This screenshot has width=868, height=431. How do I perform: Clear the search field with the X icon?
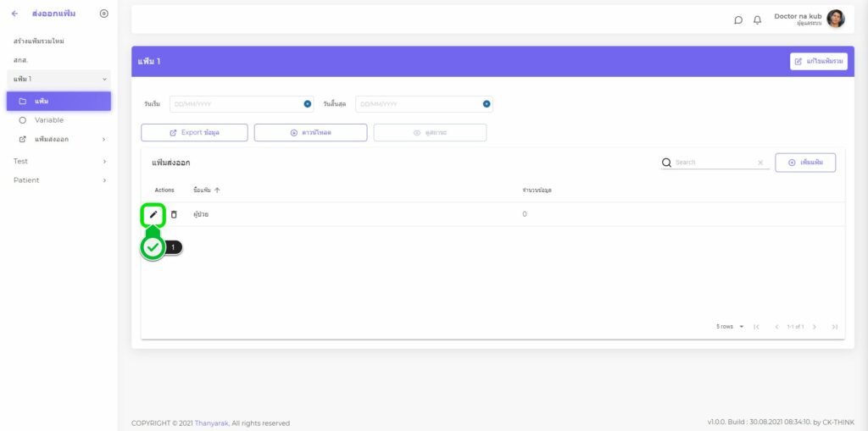point(760,163)
